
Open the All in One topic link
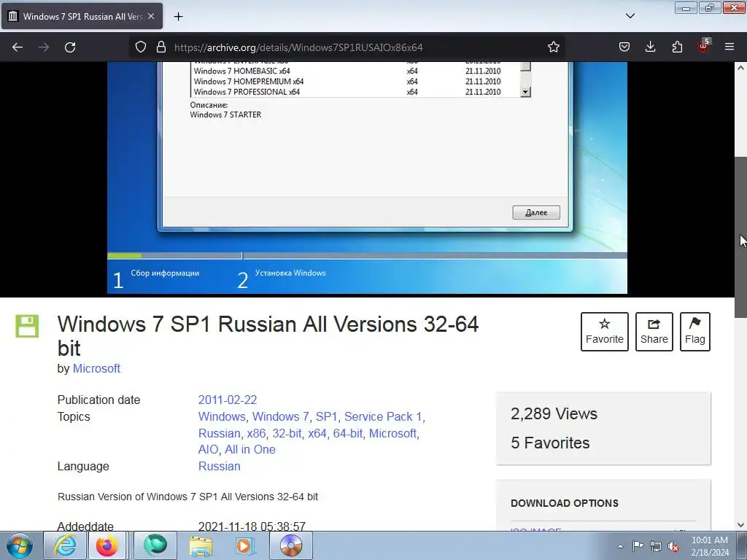pyautogui.click(x=250, y=449)
